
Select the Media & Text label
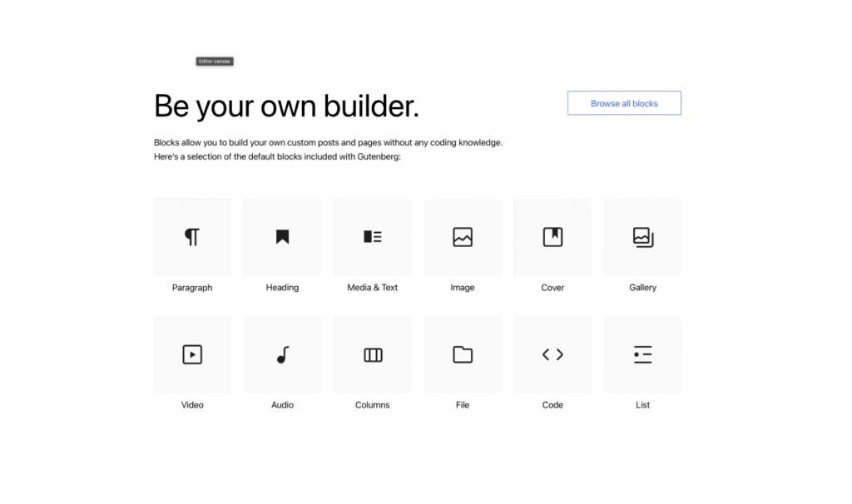(x=372, y=287)
